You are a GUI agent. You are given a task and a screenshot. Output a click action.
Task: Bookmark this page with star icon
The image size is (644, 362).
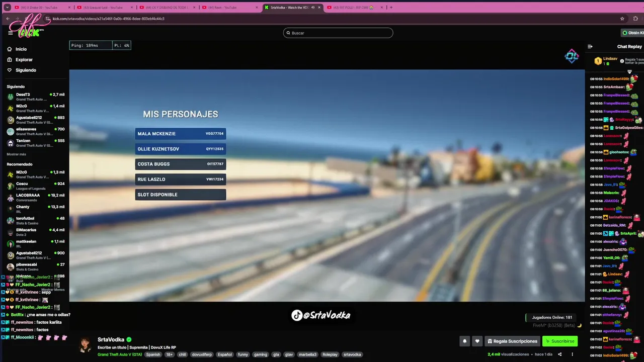[x=622, y=19]
